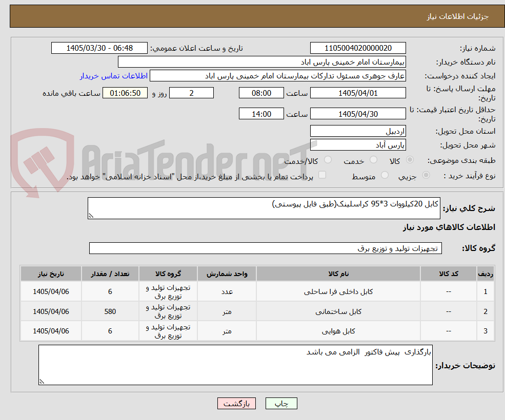Click the delivery city field پارس آباد
505x420 pixels.
(x=358, y=145)
